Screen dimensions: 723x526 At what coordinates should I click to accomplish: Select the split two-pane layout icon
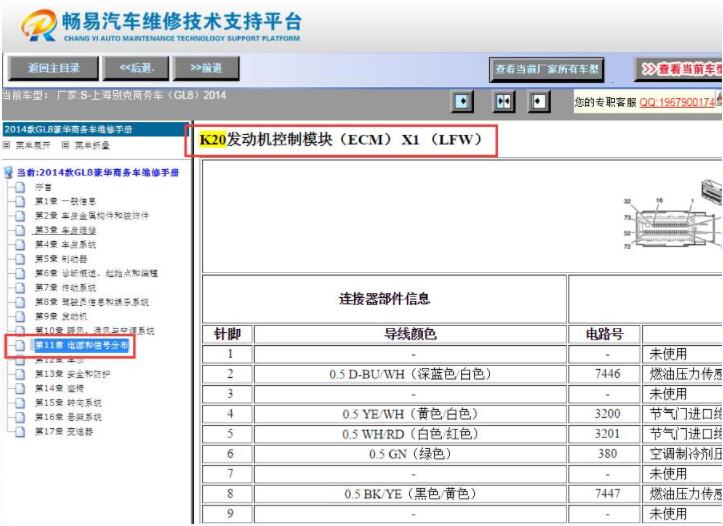503,101
